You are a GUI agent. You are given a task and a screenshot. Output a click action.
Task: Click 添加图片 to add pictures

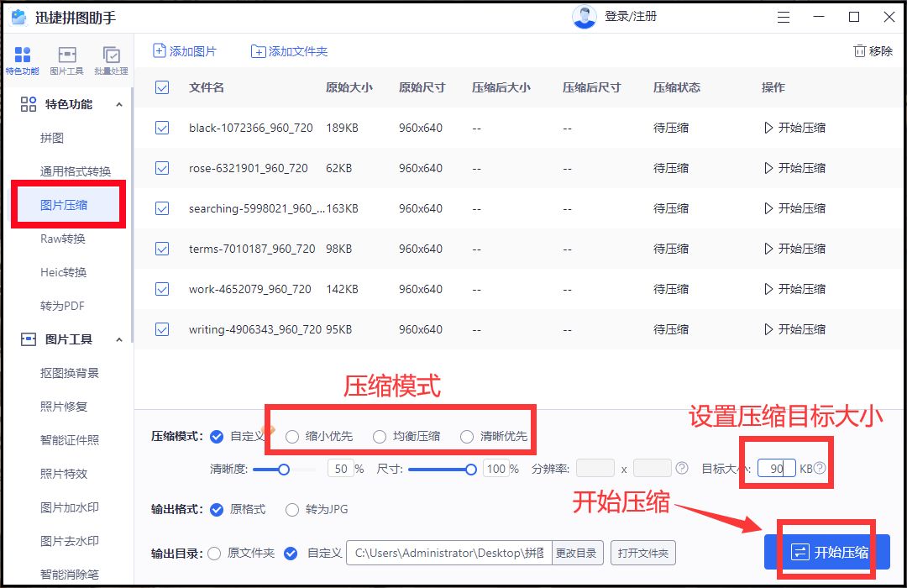coord(184,50)
